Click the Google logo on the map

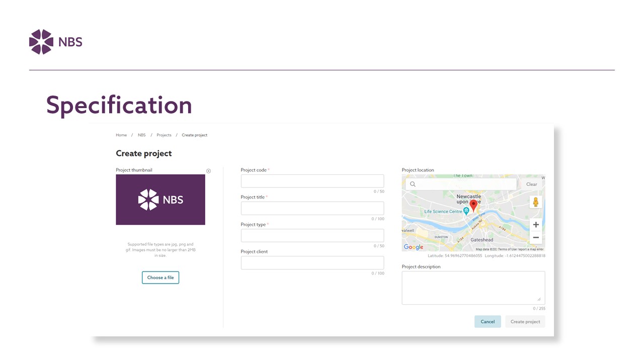(x=414, y=247)
